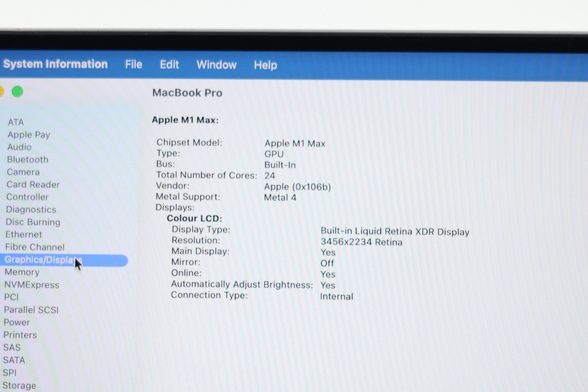Select Card Reader in the sidebar
This screenshot has width=588, height=392.
(33, 185)
